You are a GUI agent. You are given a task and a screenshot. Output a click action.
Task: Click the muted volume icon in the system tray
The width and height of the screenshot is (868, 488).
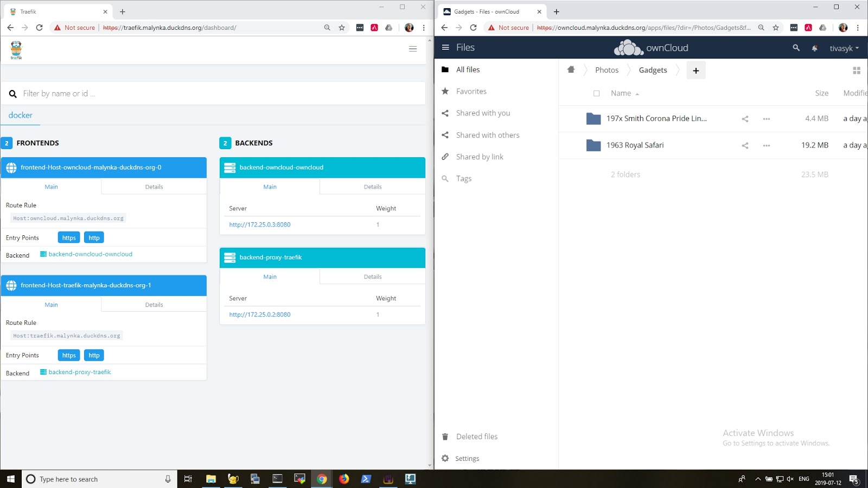pos(790,479)
